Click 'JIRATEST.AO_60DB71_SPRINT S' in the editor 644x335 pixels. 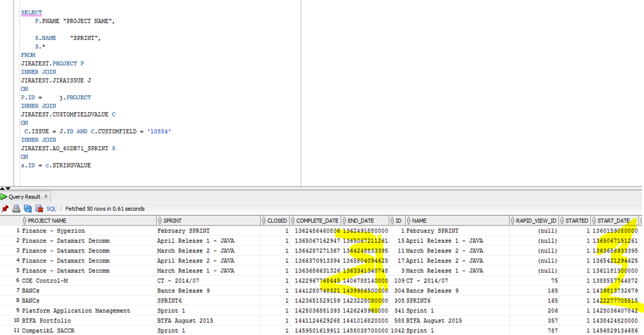pyautogui.click(x=68, y=148)
